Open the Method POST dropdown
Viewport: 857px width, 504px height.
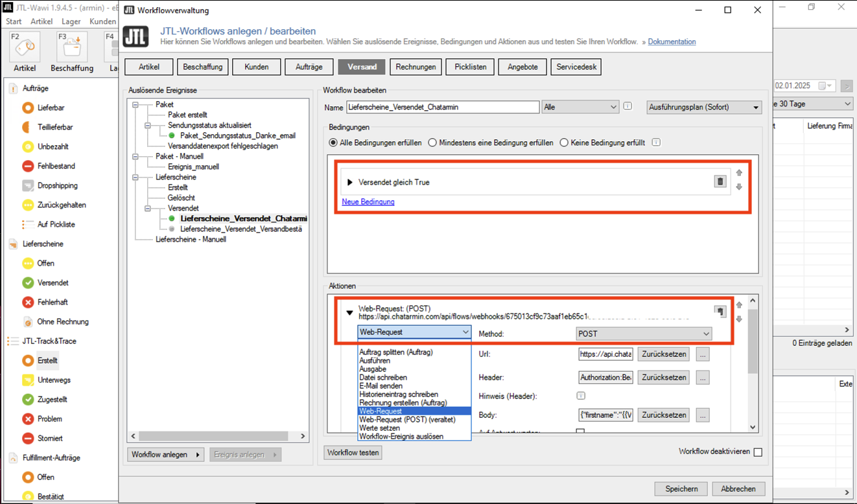click(644, 334)
